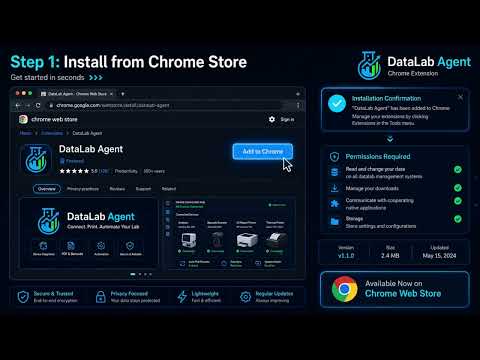Click the Featured badge
480x360 pixels.
click(72, 161)
